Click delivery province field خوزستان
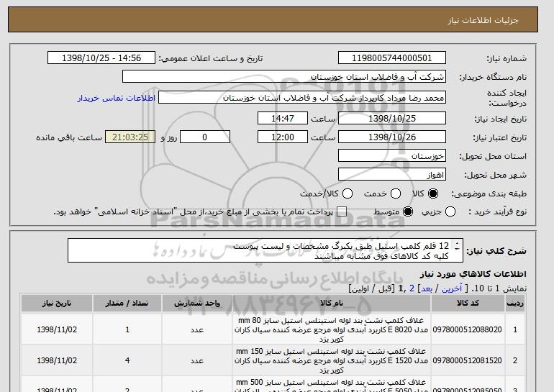The image size is (554, 392). (x=392, y=156)
